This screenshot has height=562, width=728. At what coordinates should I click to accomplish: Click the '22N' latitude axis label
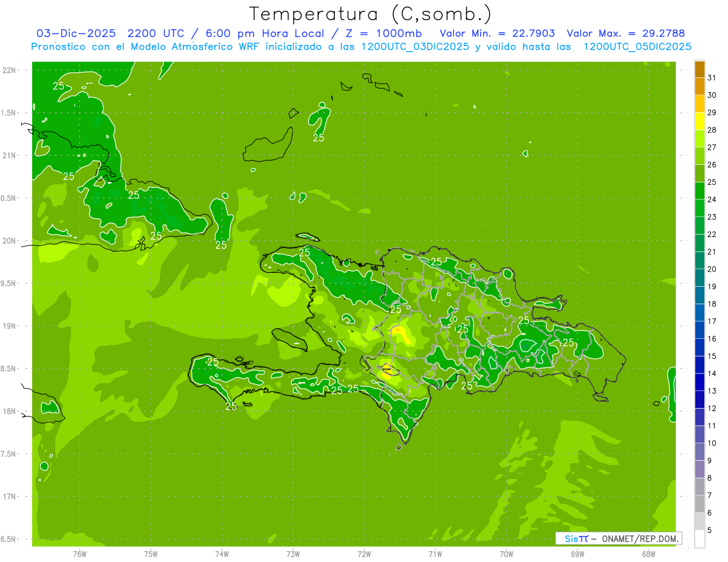click(x=9, y=70)
